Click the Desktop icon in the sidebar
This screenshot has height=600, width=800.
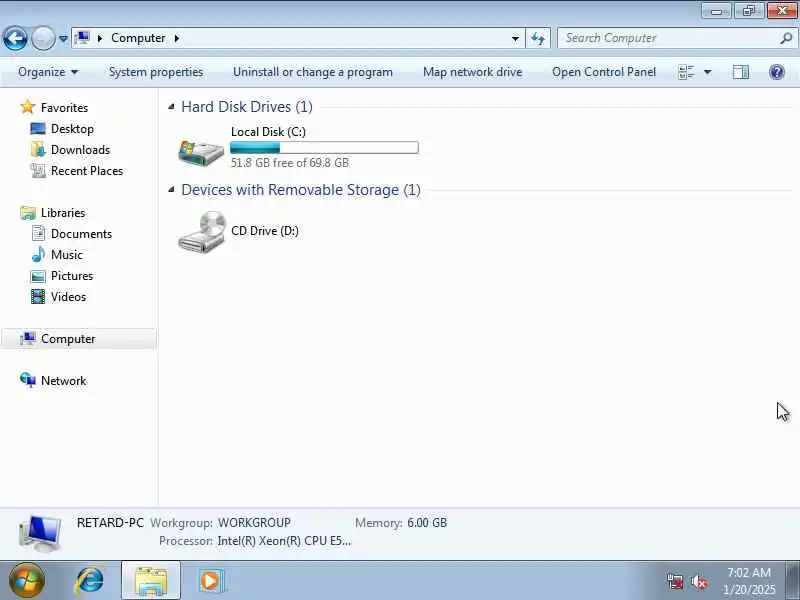38,129
